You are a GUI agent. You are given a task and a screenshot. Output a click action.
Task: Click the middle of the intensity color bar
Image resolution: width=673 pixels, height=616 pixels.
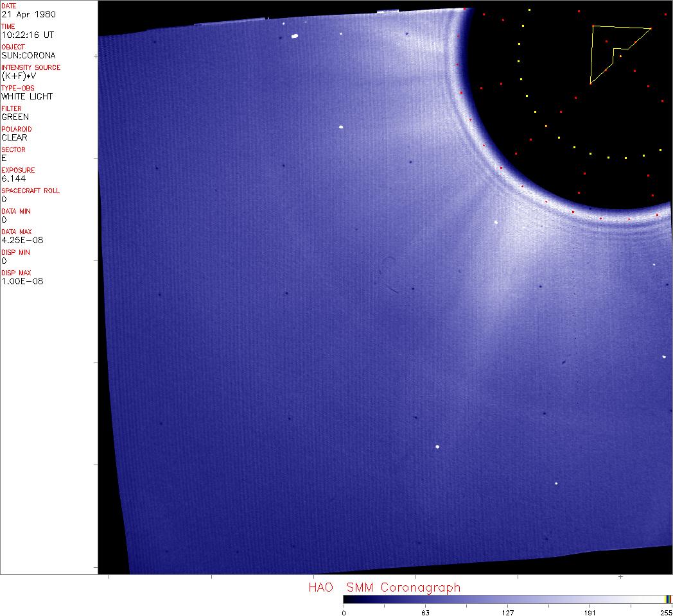pyautogui.click(x=507, y=599)
